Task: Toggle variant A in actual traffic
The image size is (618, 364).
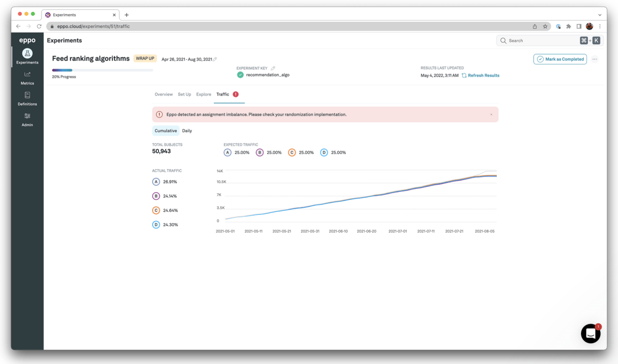Action: coord(156,182)
